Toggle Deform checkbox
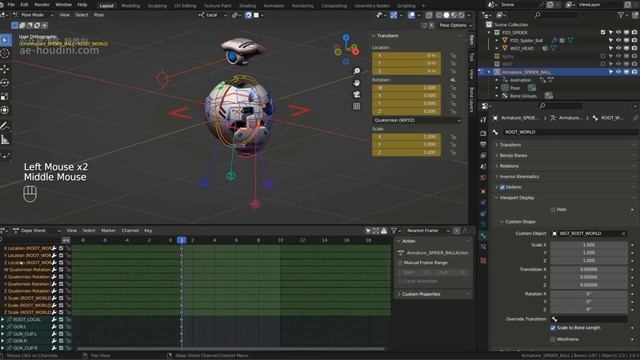This screenshot has width=640, height=360. (x=502, y=187)
